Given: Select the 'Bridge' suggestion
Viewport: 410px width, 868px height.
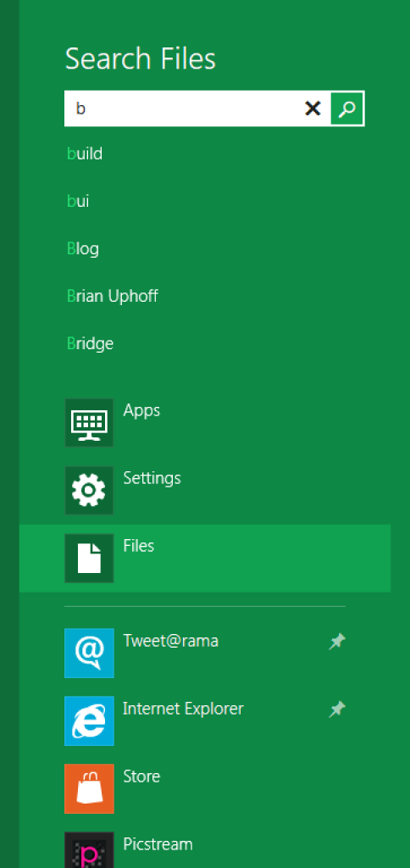Looking at the screenshot, I should (90, 344).
